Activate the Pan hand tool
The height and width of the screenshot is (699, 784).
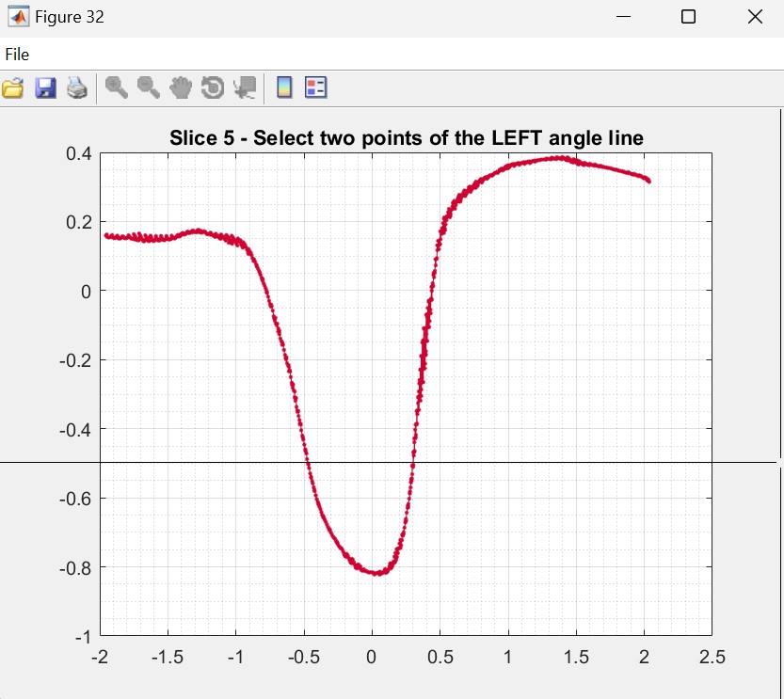point(181,88)
